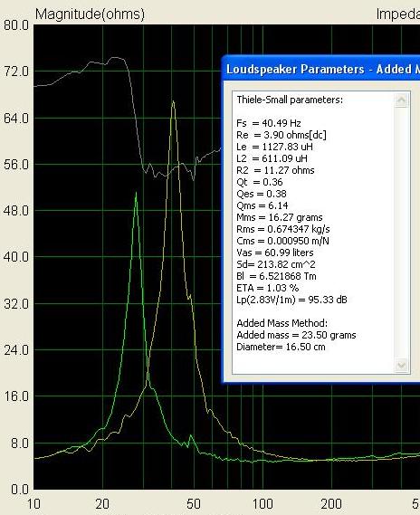
Task: Click the 'ETA = 1.03 %' line
Action: [x=268, y=288]
